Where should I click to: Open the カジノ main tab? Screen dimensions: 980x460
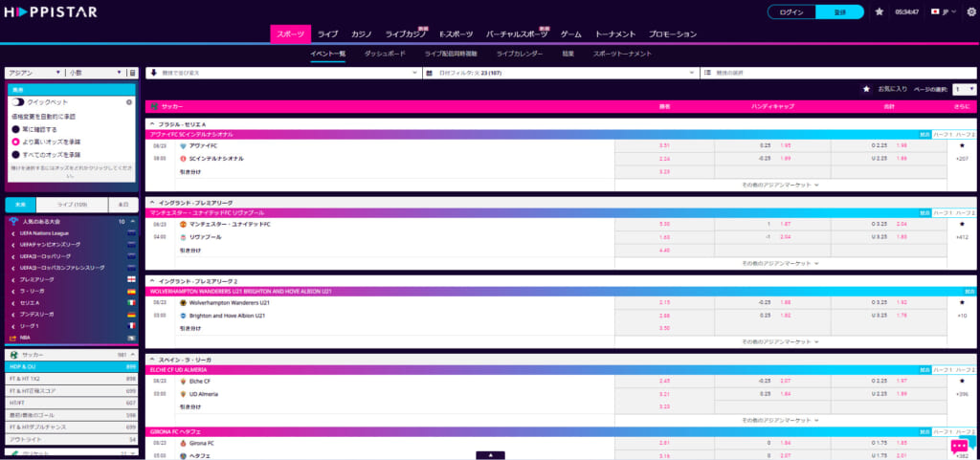click(361, 34)
